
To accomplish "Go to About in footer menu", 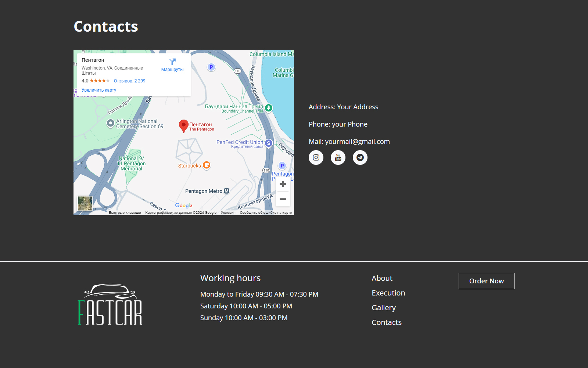I will click(382, 278).
